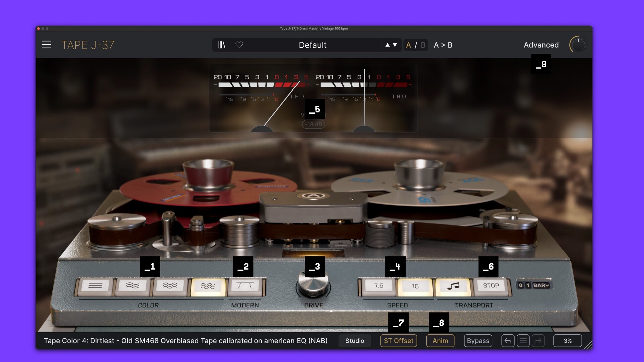Image resolution: width=644 pixels, height=362 pixels.
Task: Open the Advanced panel
Action: click(541, 45)
